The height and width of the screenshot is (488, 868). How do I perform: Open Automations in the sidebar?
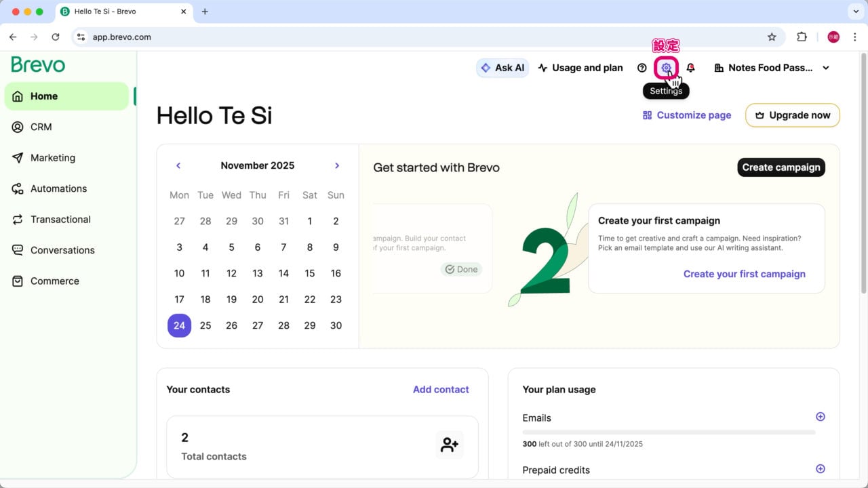pos(58,188)
